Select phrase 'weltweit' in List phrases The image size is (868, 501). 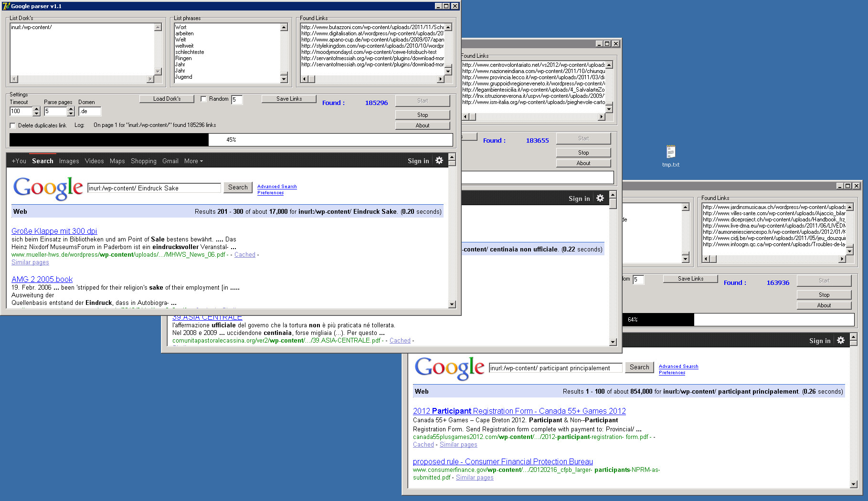coord(184,46)
